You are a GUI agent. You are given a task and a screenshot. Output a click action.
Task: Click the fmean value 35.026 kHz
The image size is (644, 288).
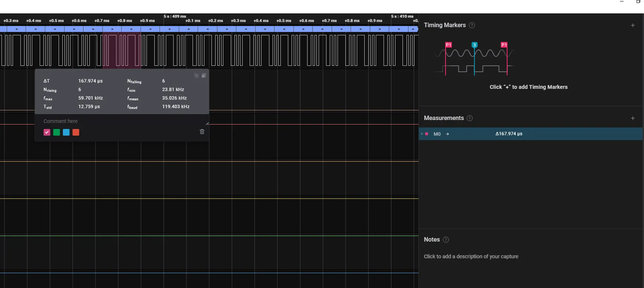click(x=174, y=98)
